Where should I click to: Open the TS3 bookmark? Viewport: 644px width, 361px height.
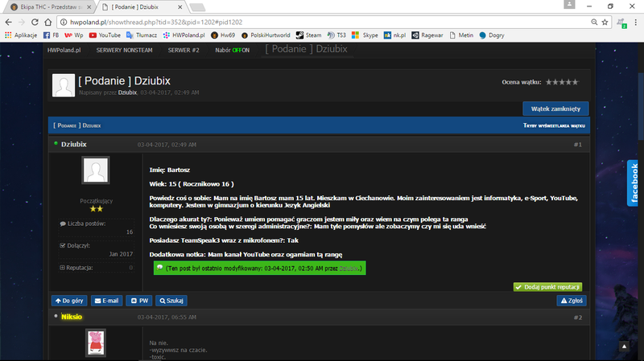(x=336, y=35)
